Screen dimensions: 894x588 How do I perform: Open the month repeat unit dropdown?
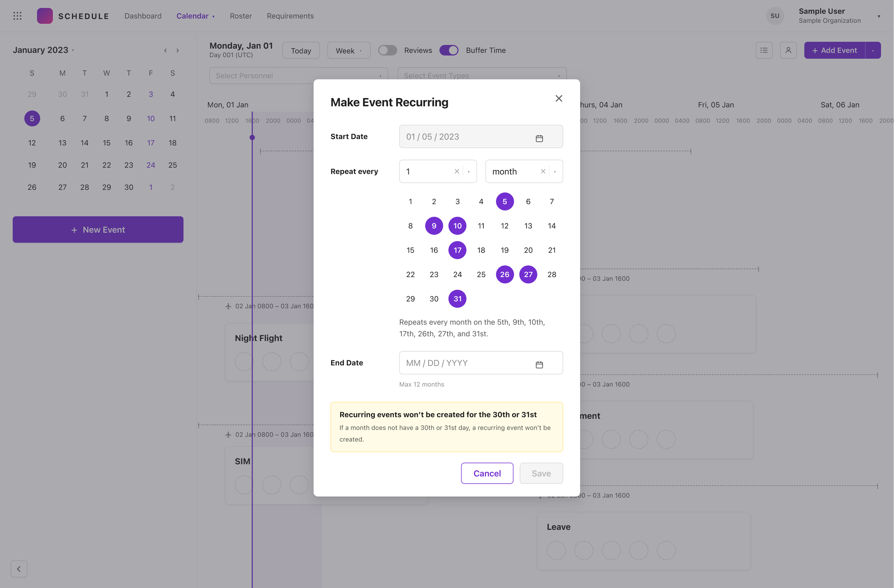point(555,172)
